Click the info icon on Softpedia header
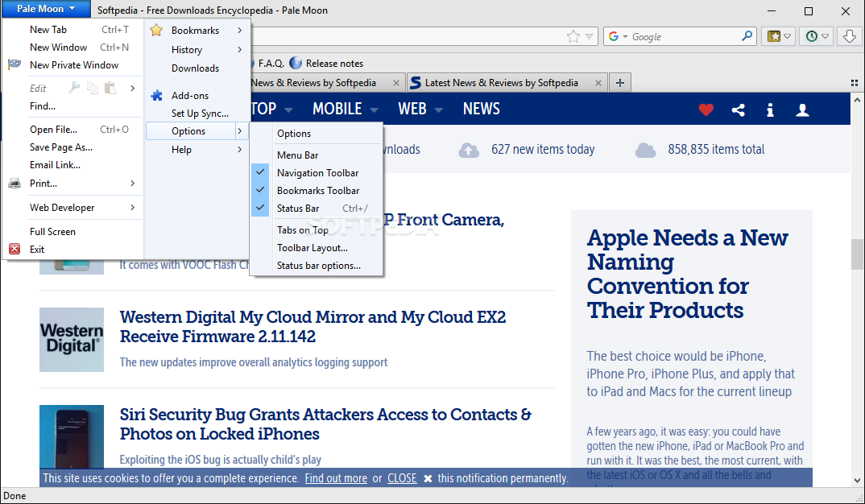Image resolution: width=865 pixels, height=504 pixels. pos(770,109)
